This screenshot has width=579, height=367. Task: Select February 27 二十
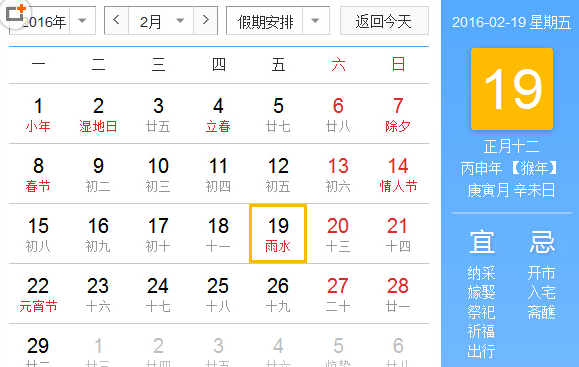[338, 294]
